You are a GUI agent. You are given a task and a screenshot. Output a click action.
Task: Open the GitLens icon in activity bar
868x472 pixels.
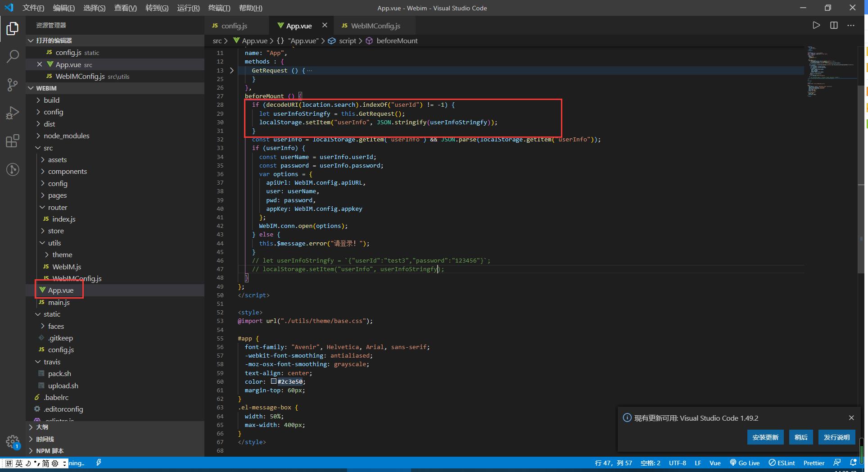13,169
